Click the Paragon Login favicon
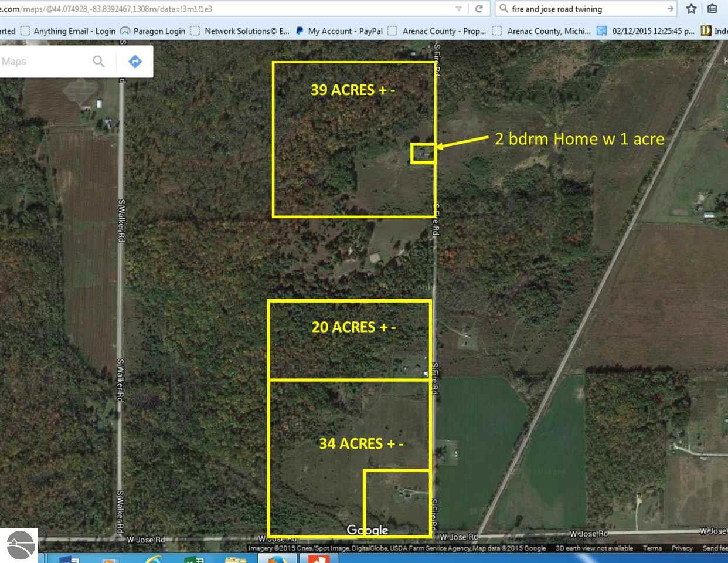The height and width of the screenshot is (563, 728). 125,30
